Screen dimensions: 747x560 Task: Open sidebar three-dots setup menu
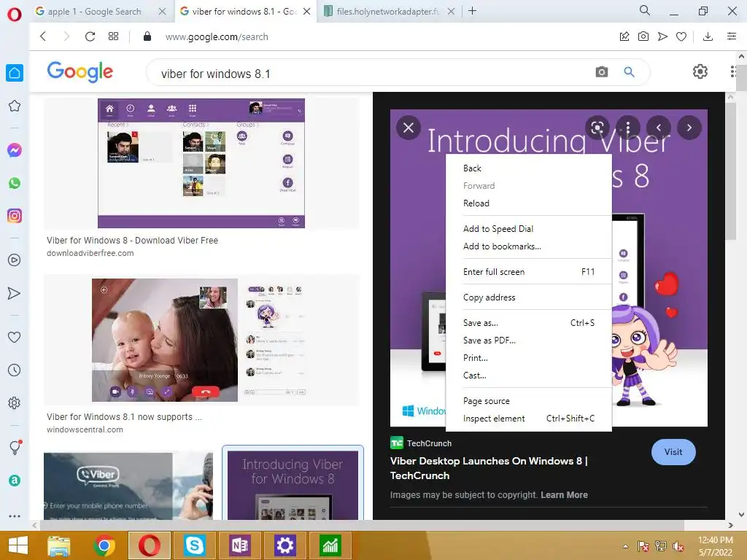(15, 516)
